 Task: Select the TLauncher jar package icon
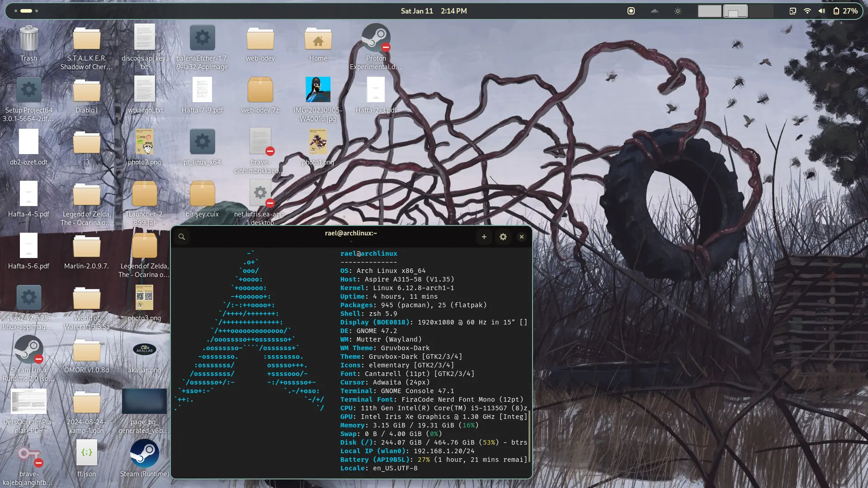click(145, 193)
